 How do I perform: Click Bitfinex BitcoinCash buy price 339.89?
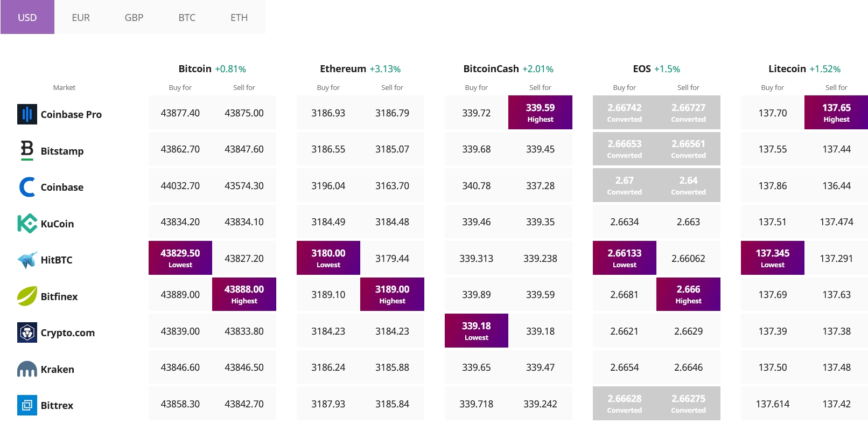coord(477,294)
